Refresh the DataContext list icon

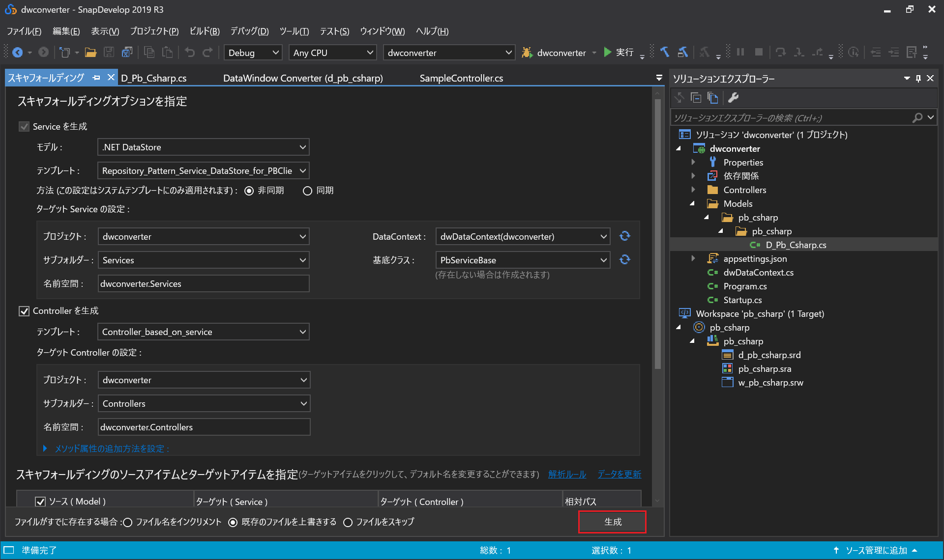pyautogui.click(x=624, y=236)
